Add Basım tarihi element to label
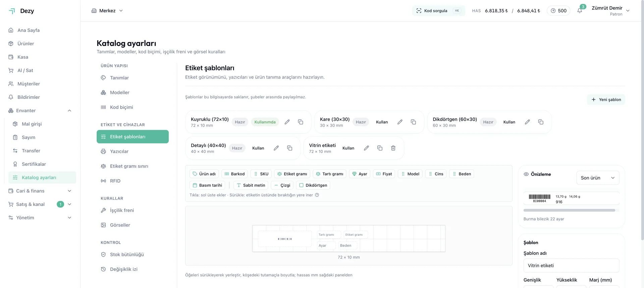The width and height of the screenshot is (644, 288). [x=207, y=185]
